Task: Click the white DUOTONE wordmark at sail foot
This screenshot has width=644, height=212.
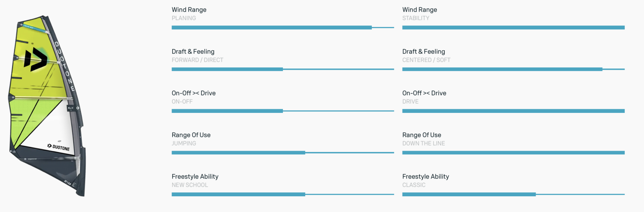Action: (x=59, y=147)
